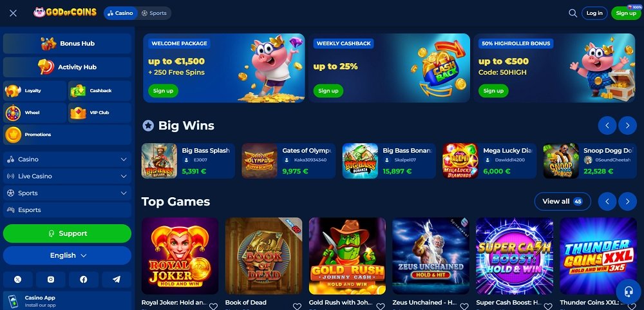This screenshot has width=644, height=310.
Task: Click the Loyalty helmet shortcut
Action: click(x=35, y=90)
